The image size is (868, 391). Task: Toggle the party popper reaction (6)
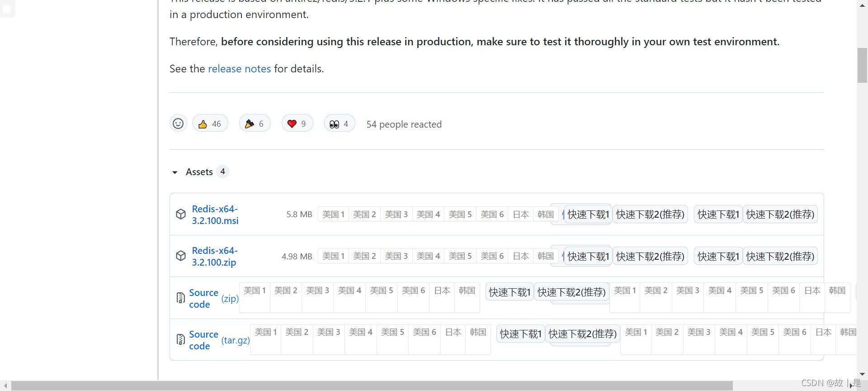pos(255,124)
